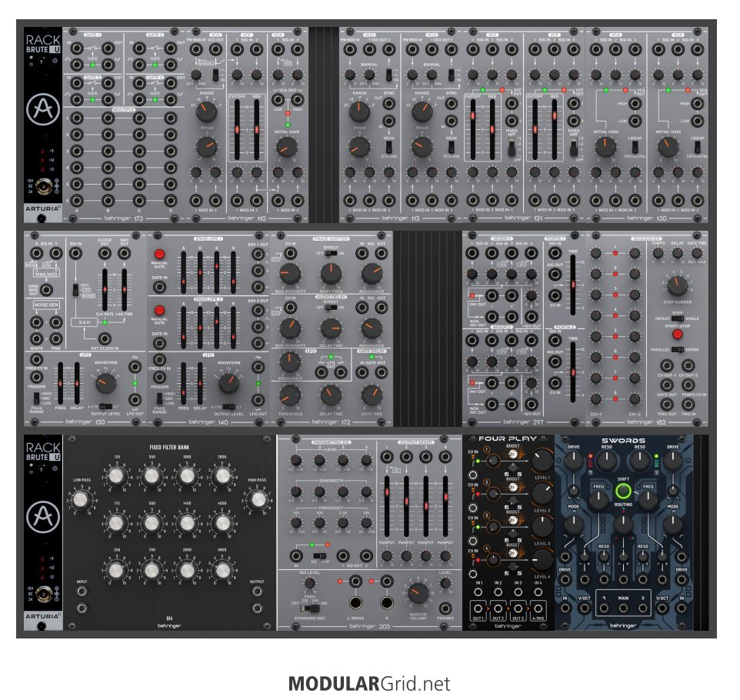Toggle the EQ/BYP switch on module 305
This screenshot has height=700, width=740.
click(319, 555)
